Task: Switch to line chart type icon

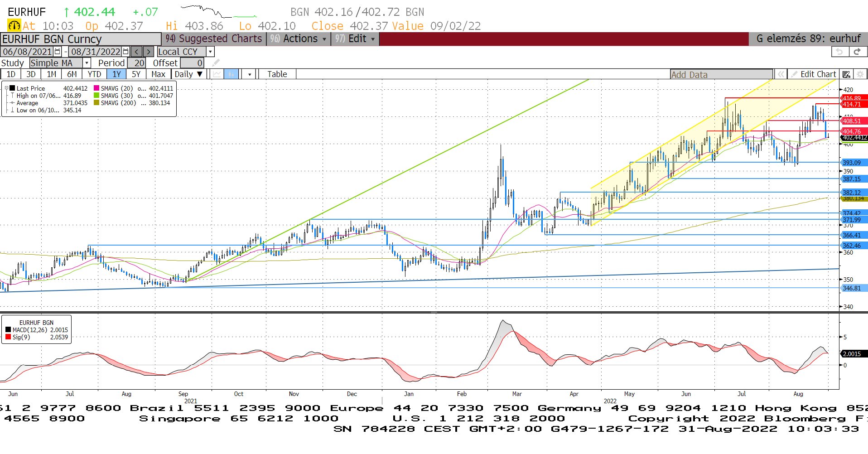Action: 217,74
